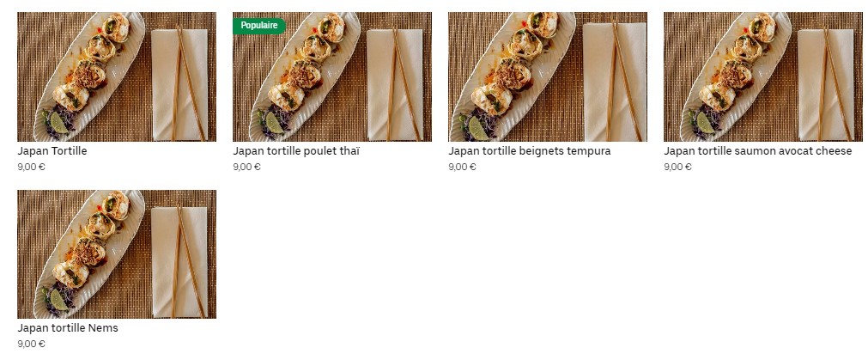868x354 pixels.
Task: Open the Japan Tortille item photo
Action: (117, 77)
